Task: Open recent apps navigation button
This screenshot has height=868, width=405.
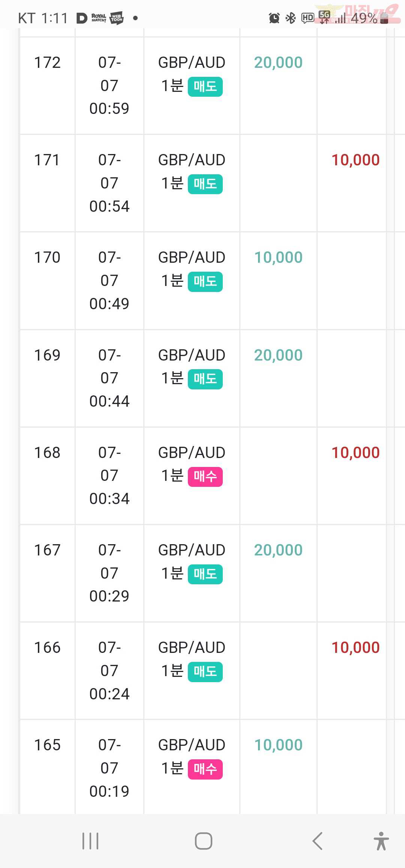Action: tap(90, 841)
